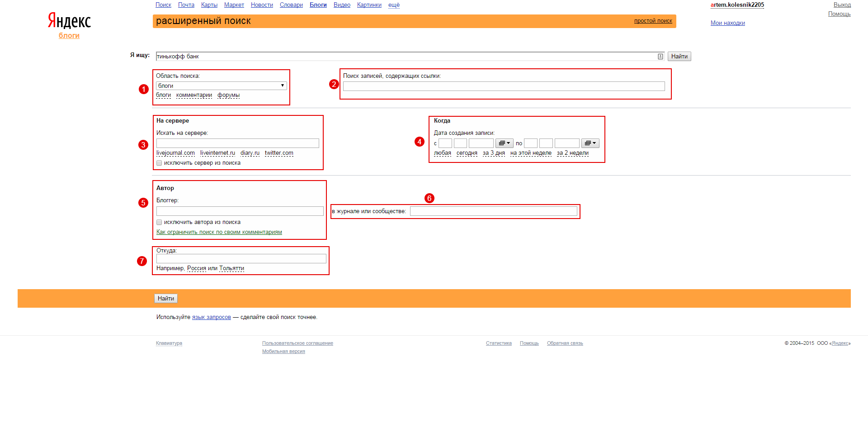
Task: Choose diary.ru server suggestion
Action: pos(250,153)
